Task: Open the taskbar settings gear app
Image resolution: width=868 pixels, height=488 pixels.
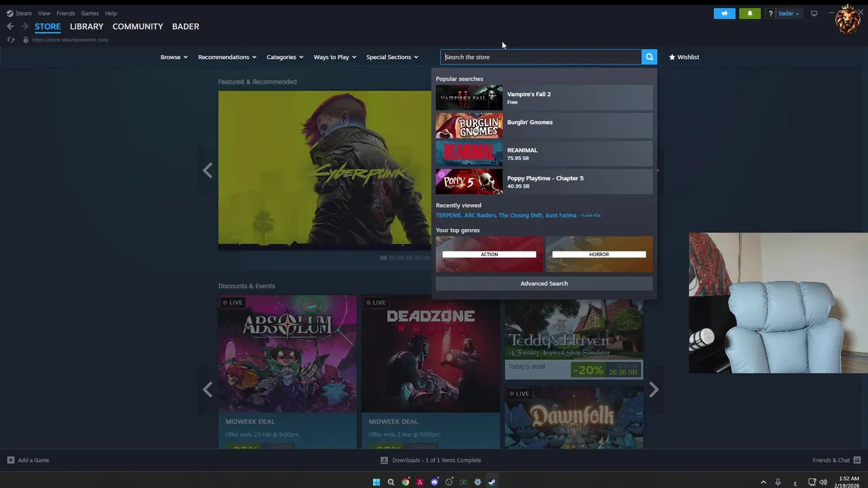Action: tap(477, 483)
